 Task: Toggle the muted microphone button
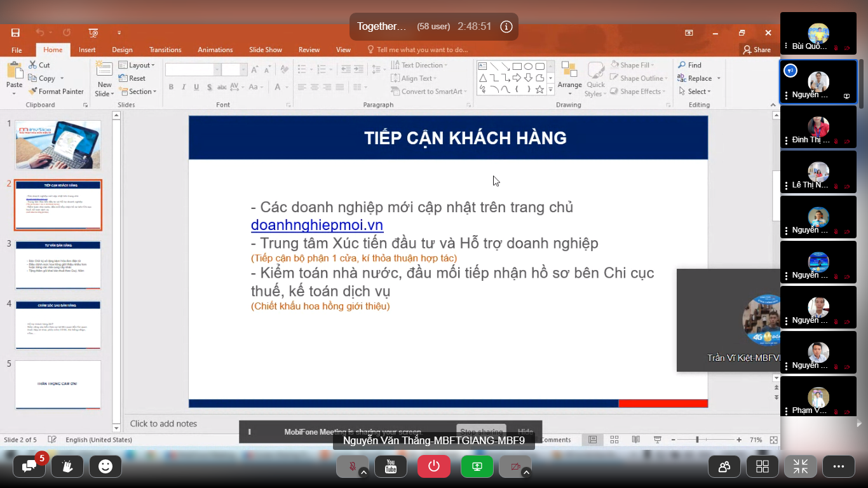(352, 466)
